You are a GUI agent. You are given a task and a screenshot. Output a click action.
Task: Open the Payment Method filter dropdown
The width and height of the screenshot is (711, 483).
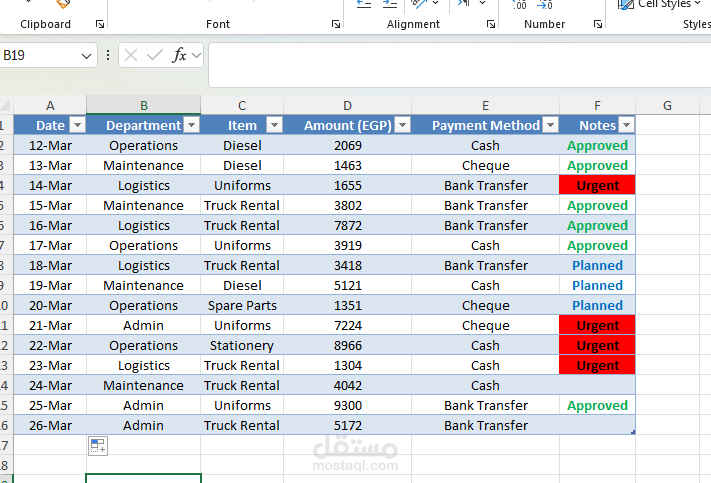click(550, 125)
